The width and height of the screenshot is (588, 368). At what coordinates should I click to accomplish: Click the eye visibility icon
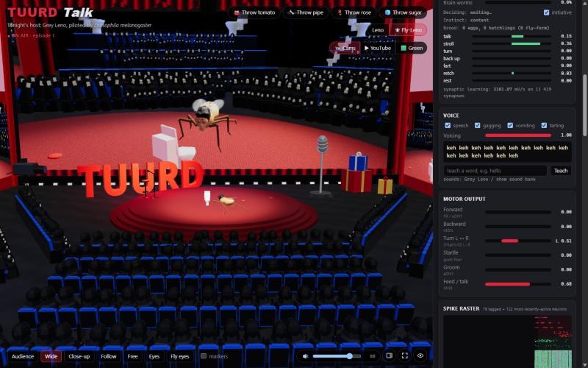pyautogui.click(x=420, y=355)
